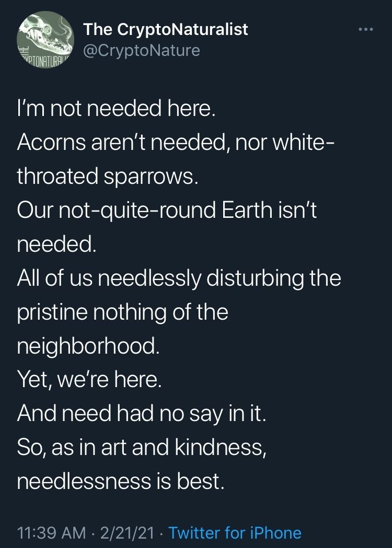Click the final line "needlessness is best."

(x=121, y=481)
